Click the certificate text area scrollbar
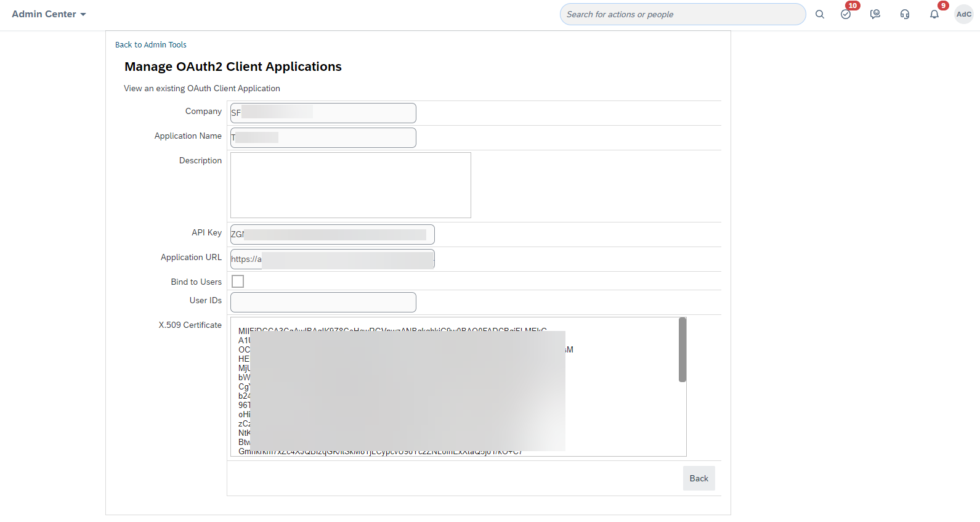This screenshot has width=980, height=522. (x=682, y=350)
